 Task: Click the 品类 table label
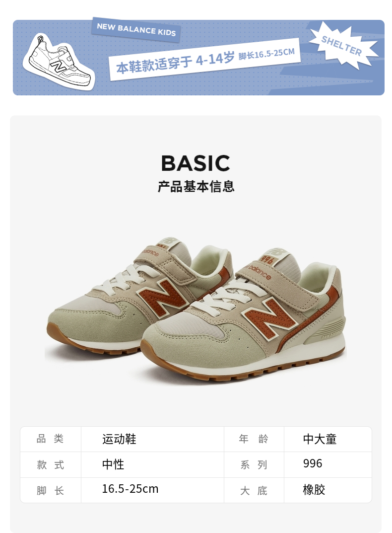50,439
